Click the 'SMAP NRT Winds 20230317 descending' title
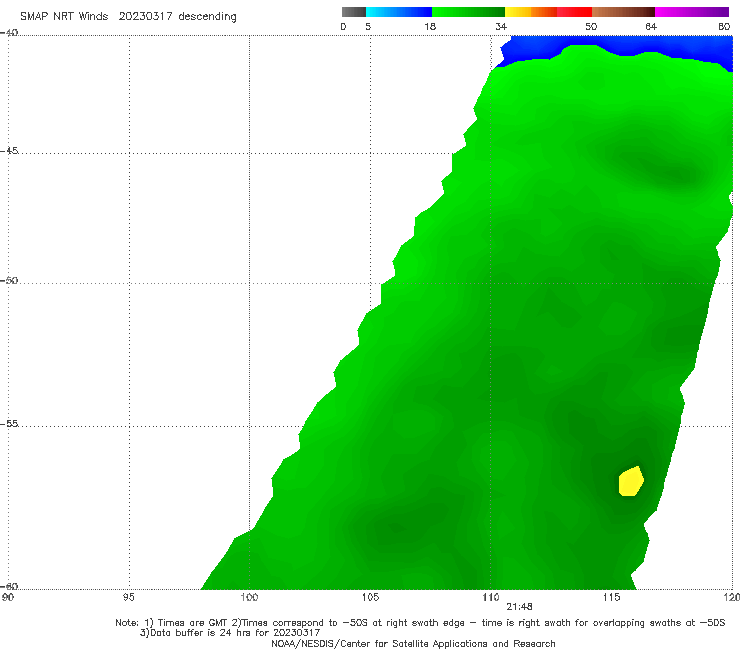 coord(128,16)
